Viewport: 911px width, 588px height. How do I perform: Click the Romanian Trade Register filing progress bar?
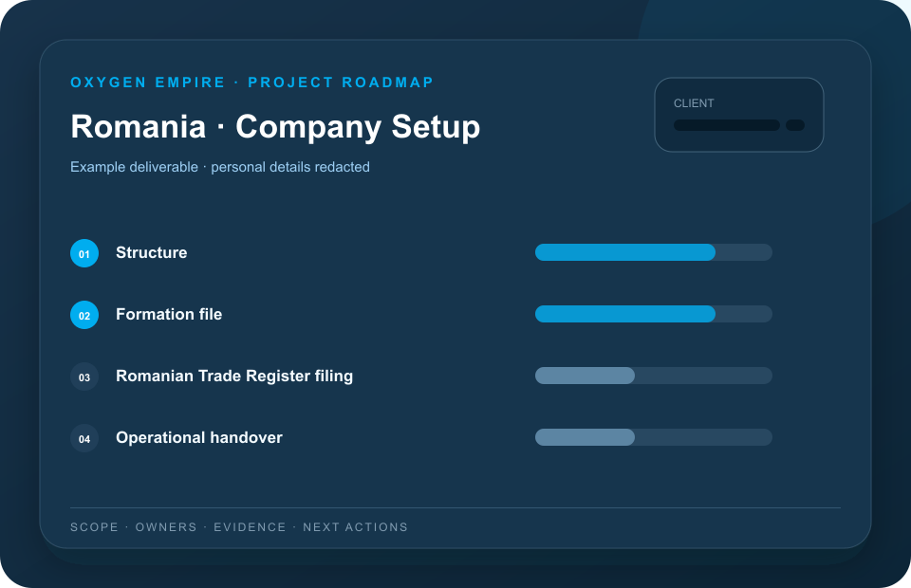(654, 376)
